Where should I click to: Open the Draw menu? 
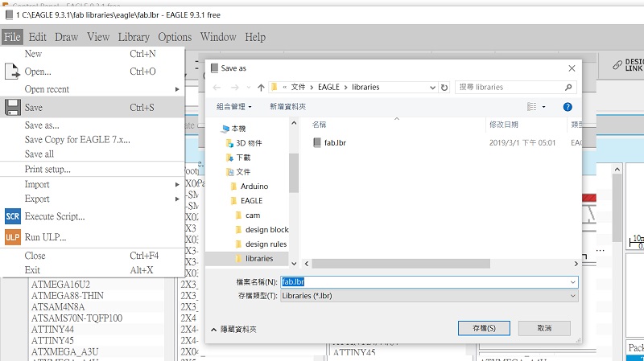tap(67, 37)
